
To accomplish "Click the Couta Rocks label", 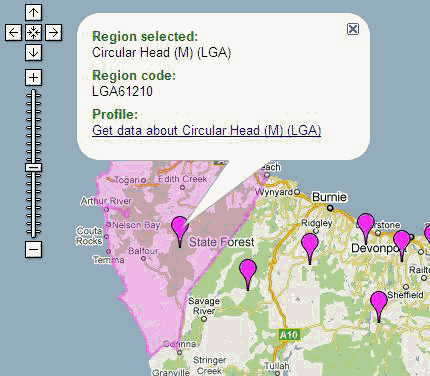I will pyautogui.click(x=89, y=236).
